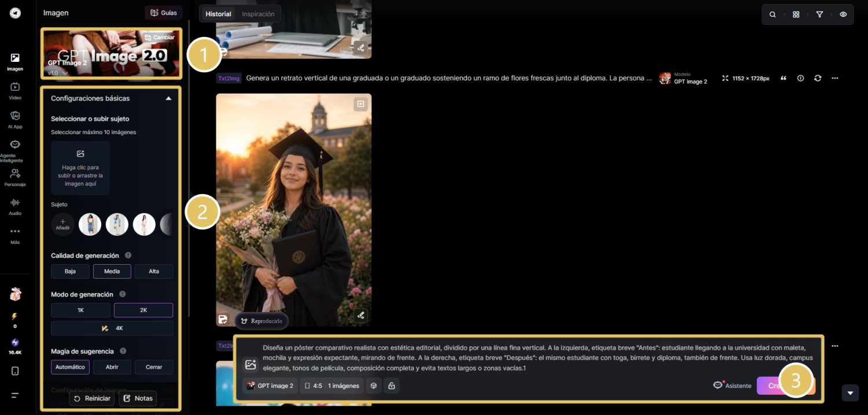The image size is (868, 415).
Task: Set Magia de sugerencia to Abrir
Action: 112,367
